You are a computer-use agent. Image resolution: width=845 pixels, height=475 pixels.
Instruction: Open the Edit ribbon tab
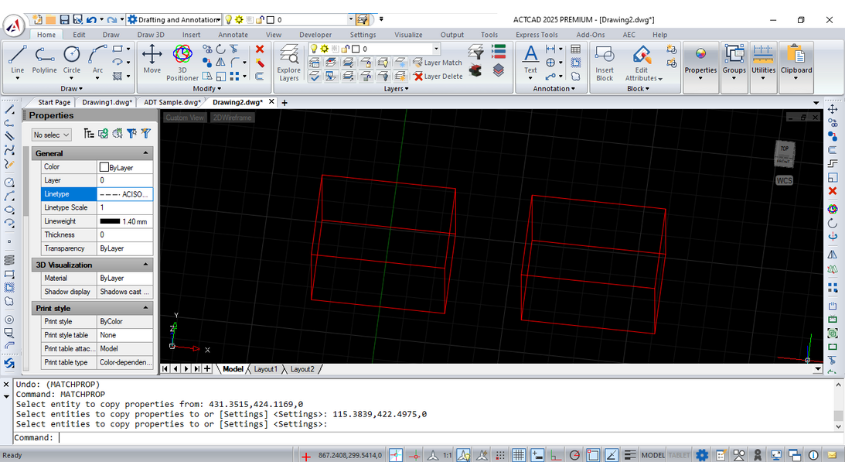coord(79,35)
